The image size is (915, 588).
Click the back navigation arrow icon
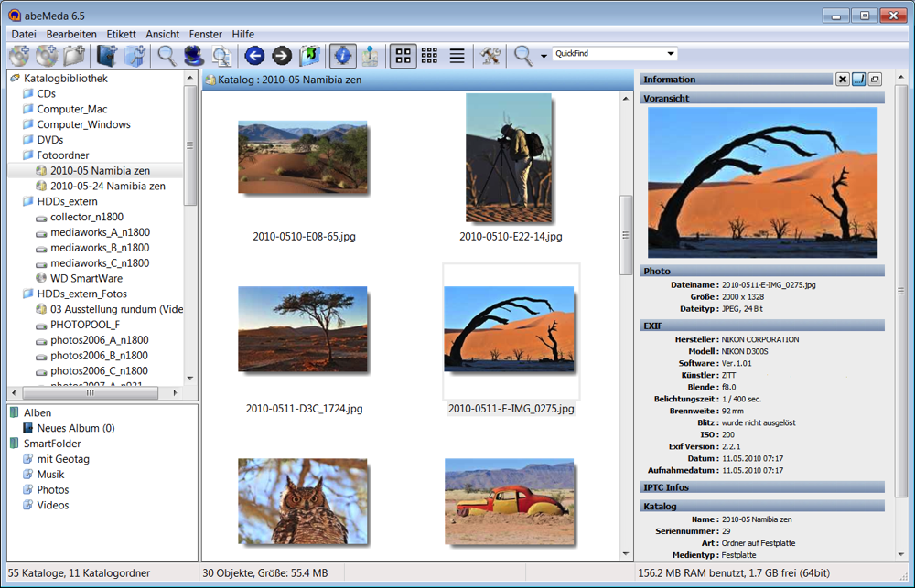[x=254, y=56]
